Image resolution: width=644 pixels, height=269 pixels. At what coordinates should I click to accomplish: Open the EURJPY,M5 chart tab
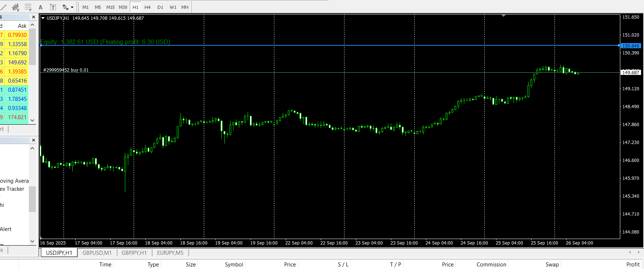170,253
